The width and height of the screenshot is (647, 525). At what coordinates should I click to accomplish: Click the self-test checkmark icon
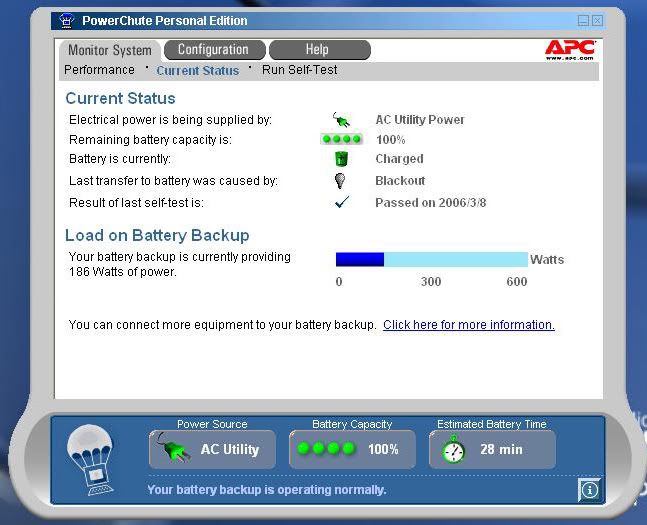coord(342,202)
